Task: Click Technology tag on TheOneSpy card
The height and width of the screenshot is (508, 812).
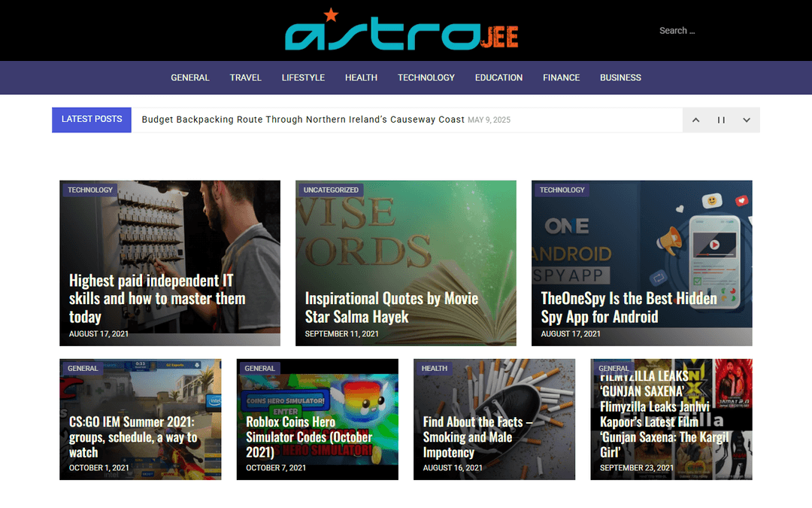Action: tap(562, 190)
